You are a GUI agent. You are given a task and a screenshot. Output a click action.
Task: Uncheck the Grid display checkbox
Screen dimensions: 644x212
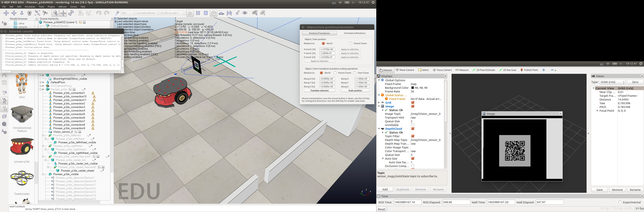pos(413,103)
